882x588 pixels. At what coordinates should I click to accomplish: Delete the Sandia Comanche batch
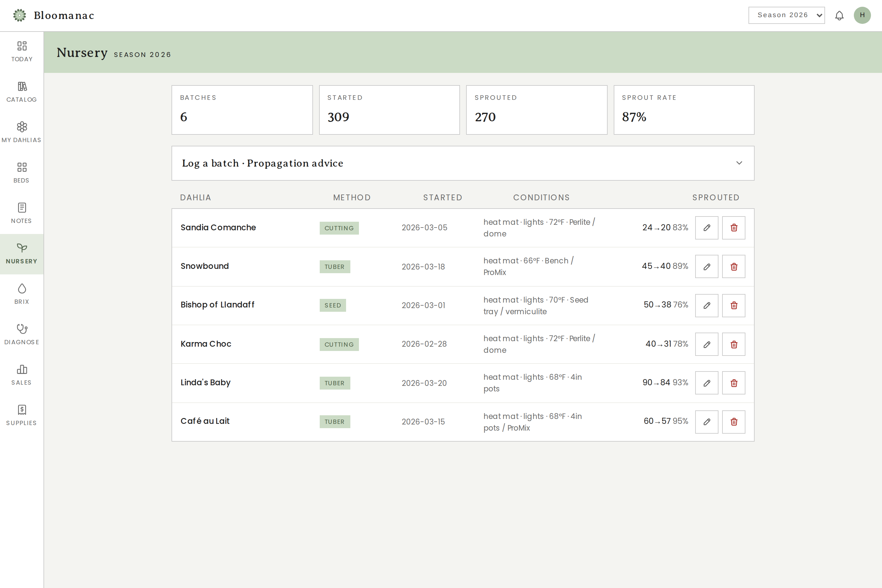click(x=733, y=228)
